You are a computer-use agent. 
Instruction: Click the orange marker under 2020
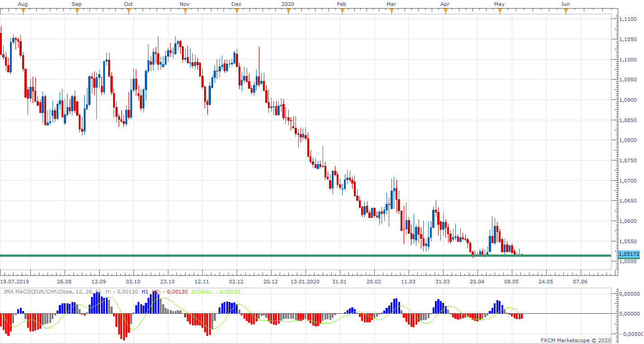289,11
